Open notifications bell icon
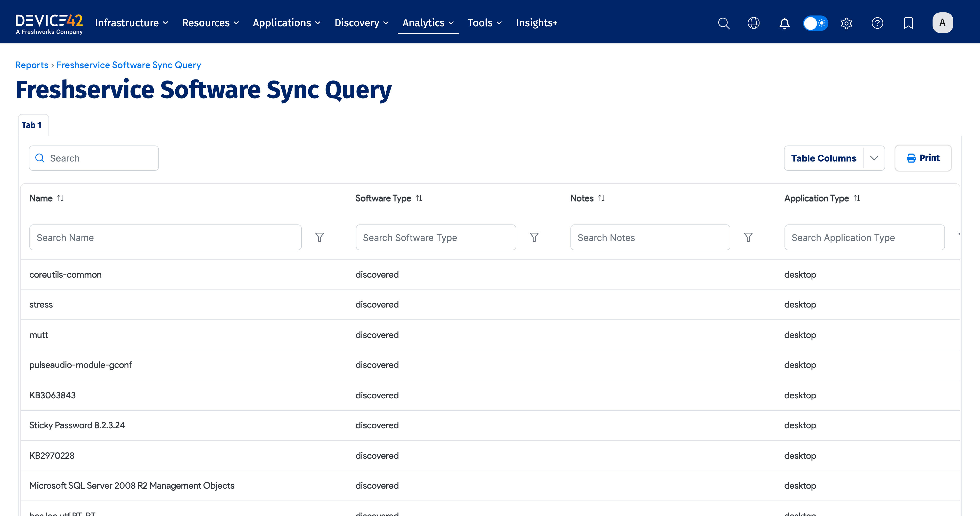The height and width of the screenshot is (516, 980). (x=785, y=23)
